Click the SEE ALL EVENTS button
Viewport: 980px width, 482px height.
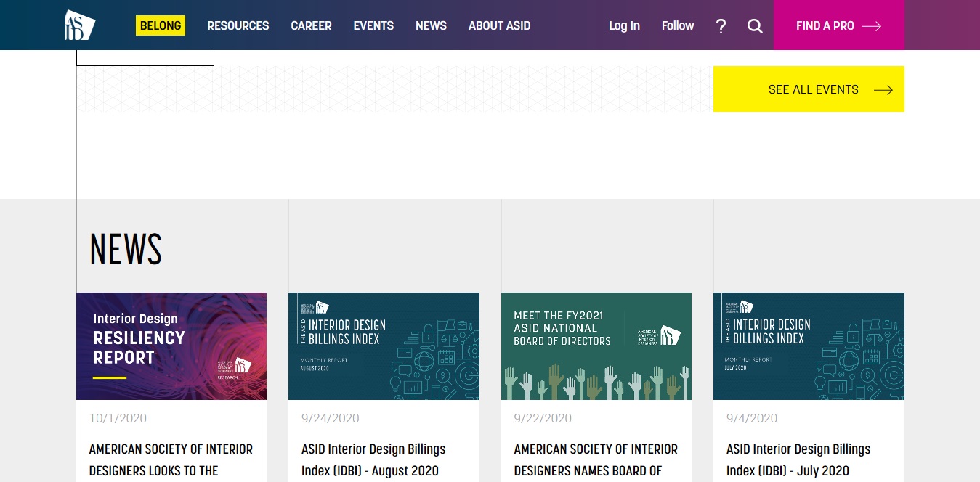click(809, 89)
